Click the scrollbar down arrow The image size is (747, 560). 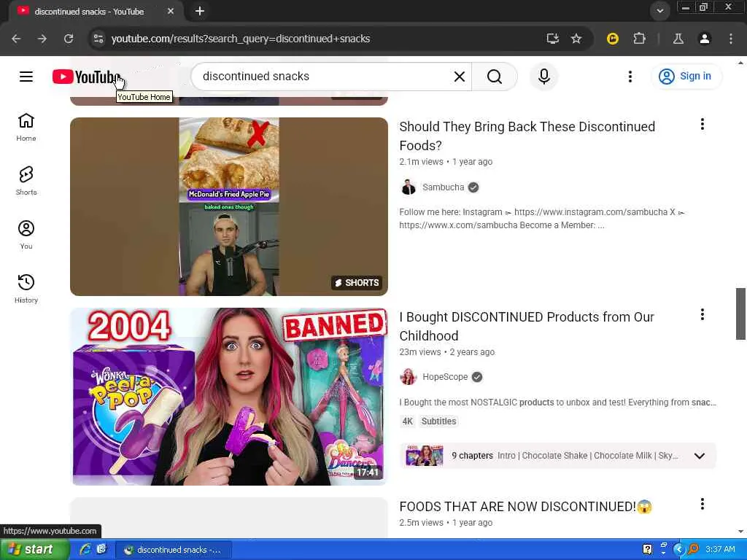pos(740,532)
